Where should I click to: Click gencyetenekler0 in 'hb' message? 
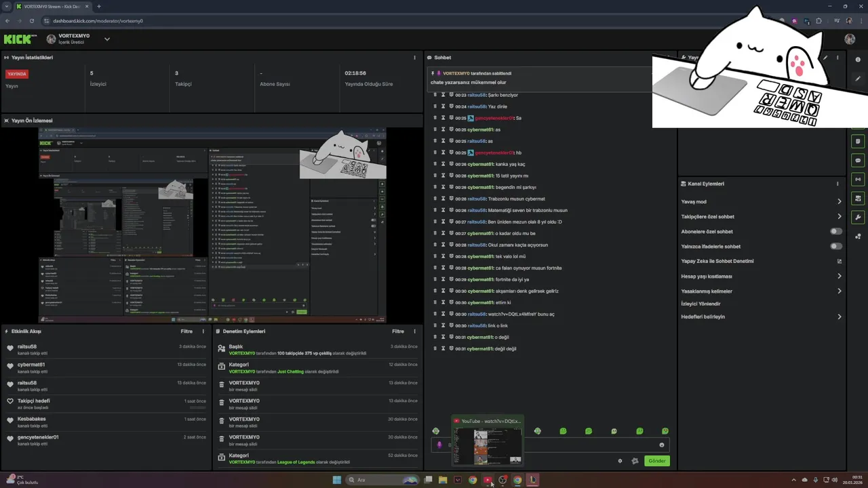coord(494,152)
